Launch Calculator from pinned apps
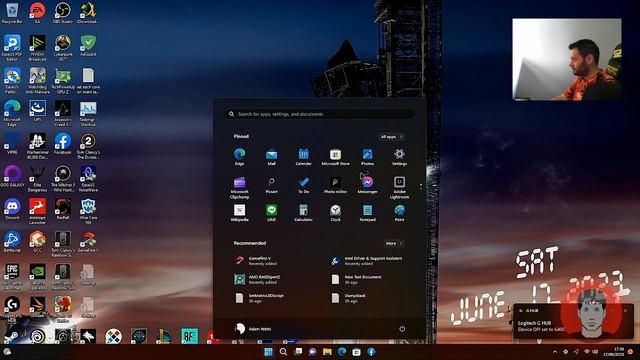 coord(303,213)
